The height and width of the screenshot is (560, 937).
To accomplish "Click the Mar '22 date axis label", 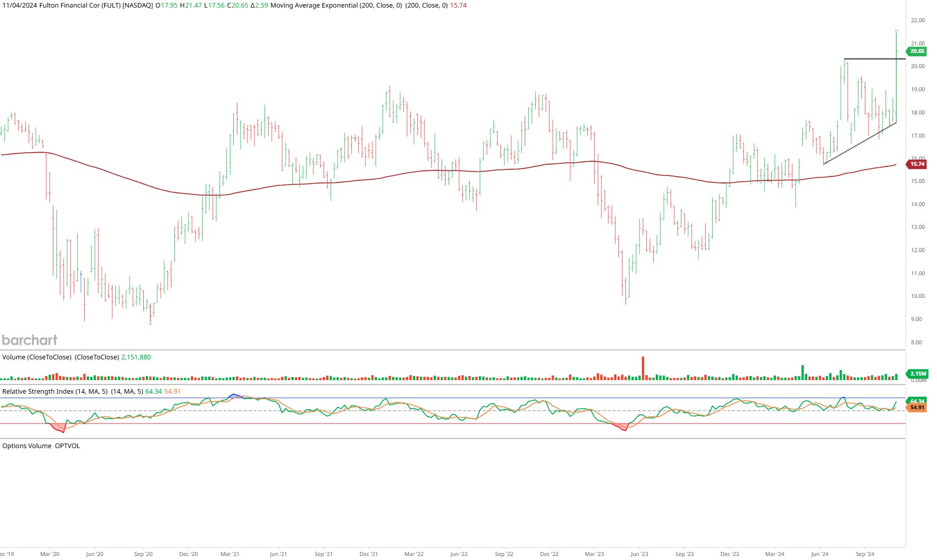I will click(414, 554).
